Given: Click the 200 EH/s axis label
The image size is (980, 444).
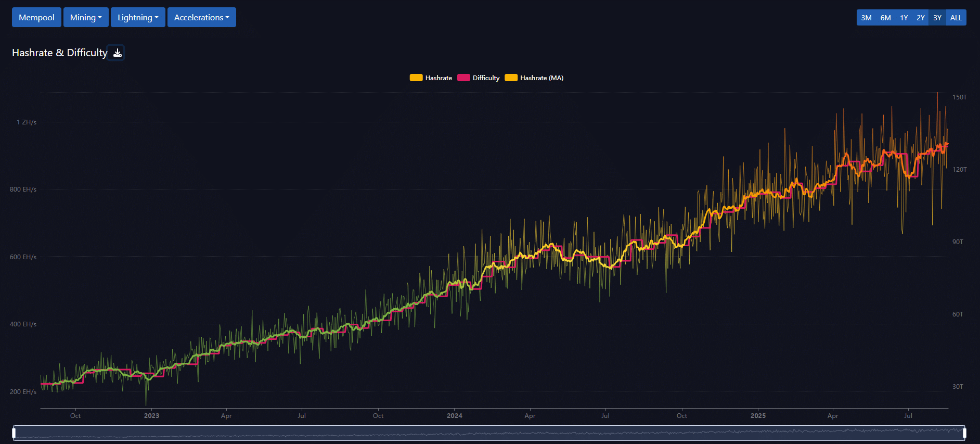Looking at the screenshot, I should [x=23, y=392].
